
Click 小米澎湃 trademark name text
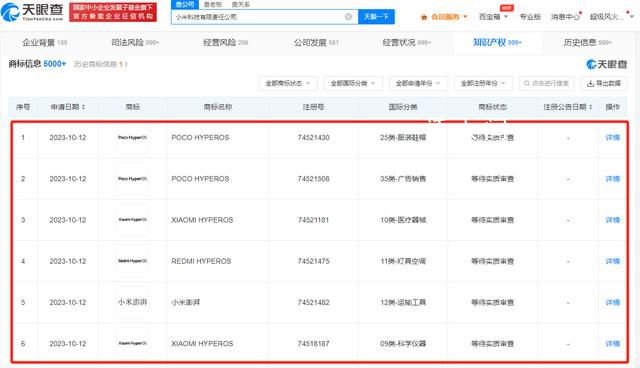185,302
